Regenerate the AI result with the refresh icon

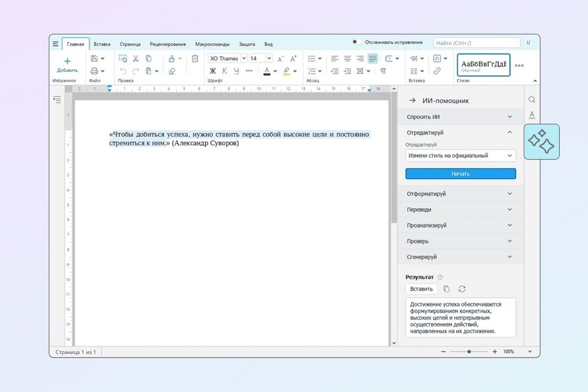point(462,289)
